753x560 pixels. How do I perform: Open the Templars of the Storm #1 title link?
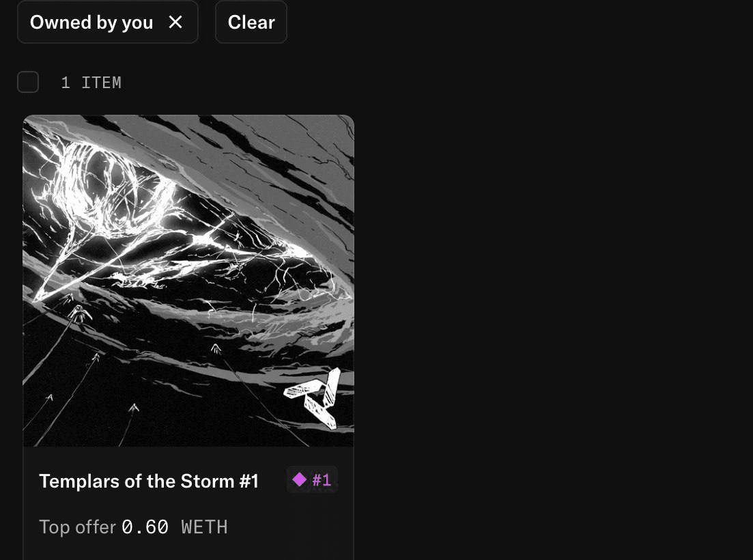pyautogui.click(x=149, y=481)
